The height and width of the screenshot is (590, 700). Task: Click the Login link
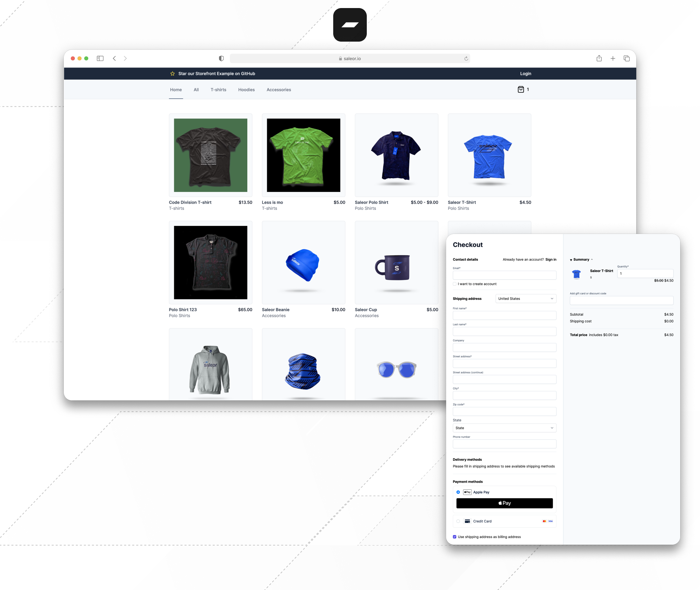[x=526, y=73]
